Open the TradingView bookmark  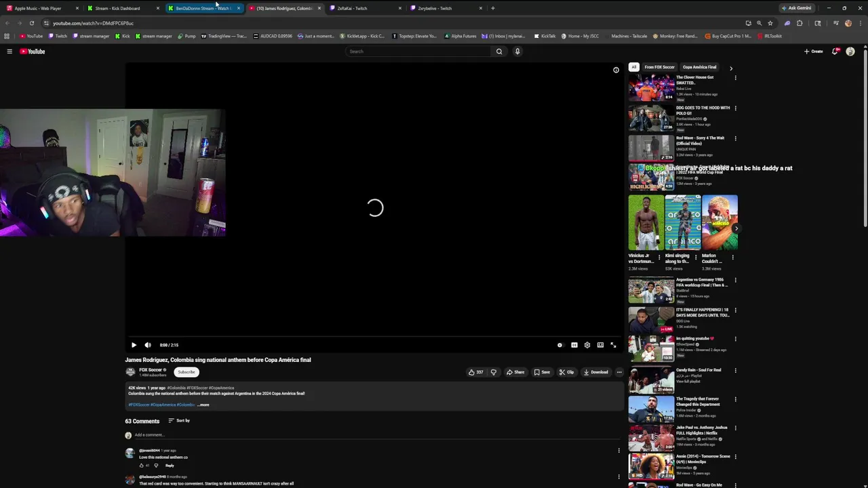224,36
